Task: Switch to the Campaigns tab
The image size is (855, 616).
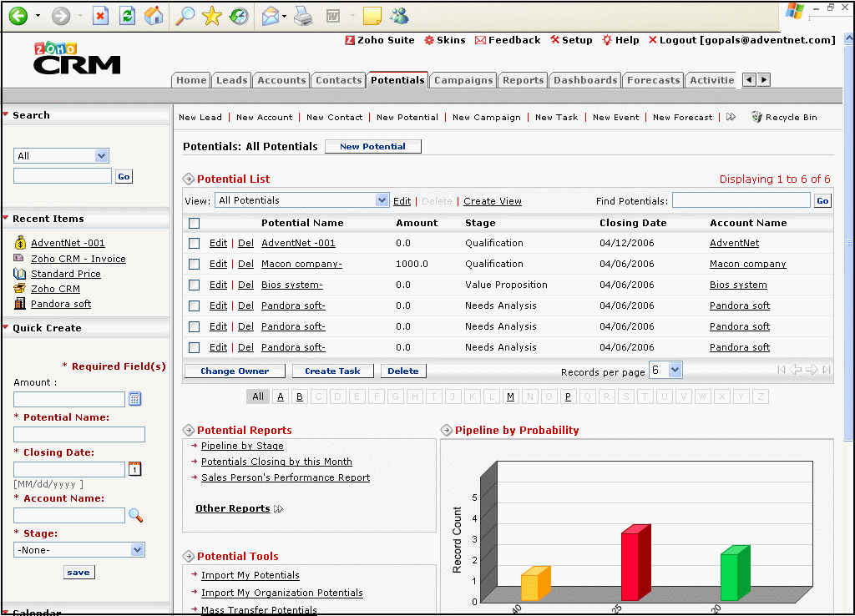Action: tap(463, 80)
